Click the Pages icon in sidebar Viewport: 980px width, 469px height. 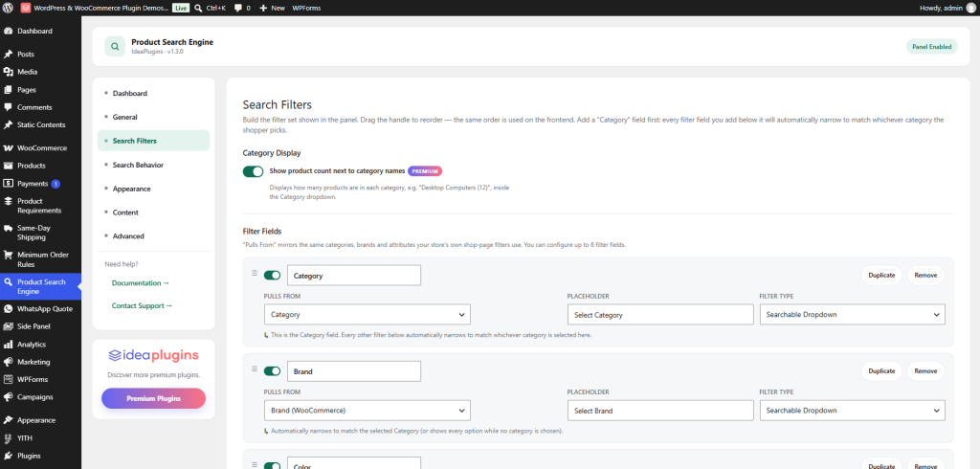(x=8, y=89)
